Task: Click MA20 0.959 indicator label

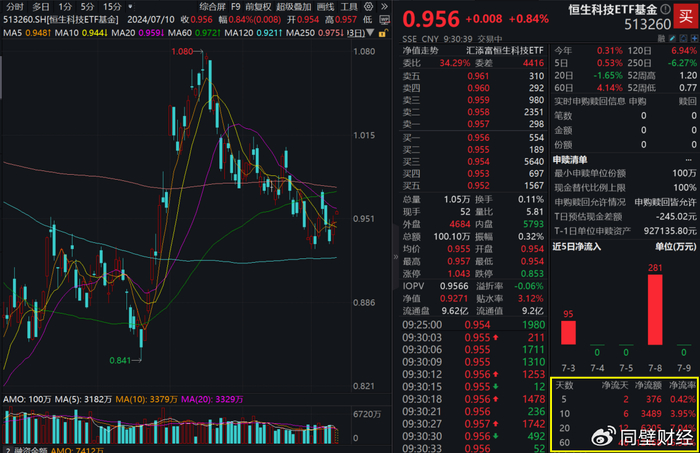Action: pos(138,33)
